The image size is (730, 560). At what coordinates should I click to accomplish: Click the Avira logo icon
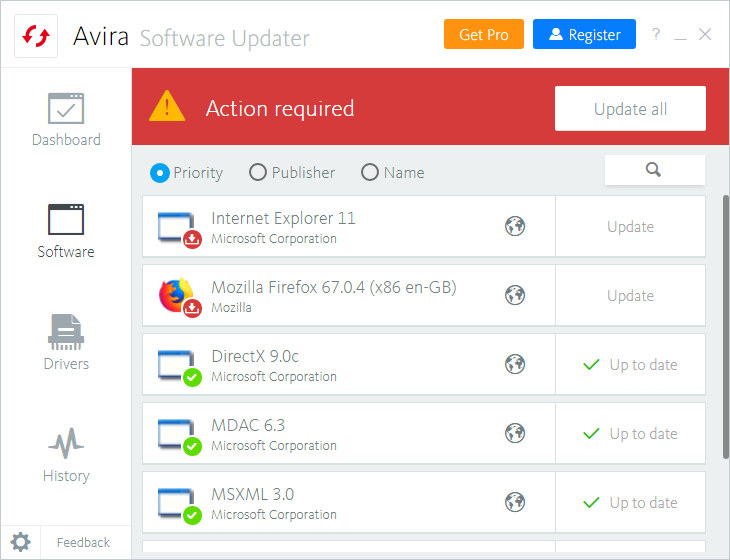[36, 36]
